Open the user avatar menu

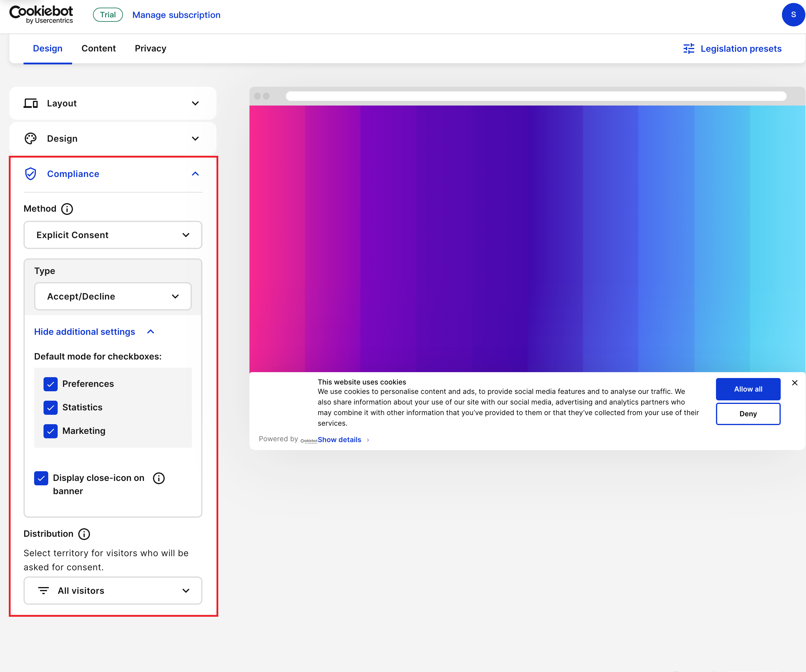pyautogui.click(x=793, y=15)
